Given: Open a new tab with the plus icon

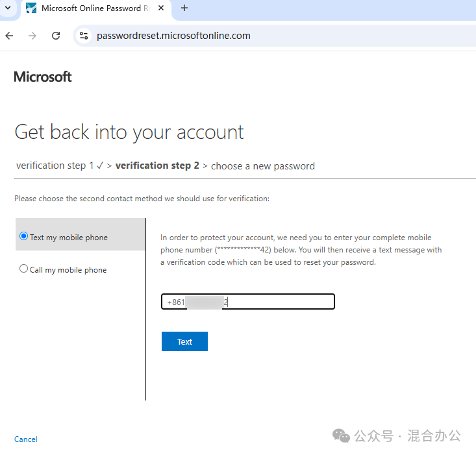Looking at the screenshot, I should pos(184,8).
